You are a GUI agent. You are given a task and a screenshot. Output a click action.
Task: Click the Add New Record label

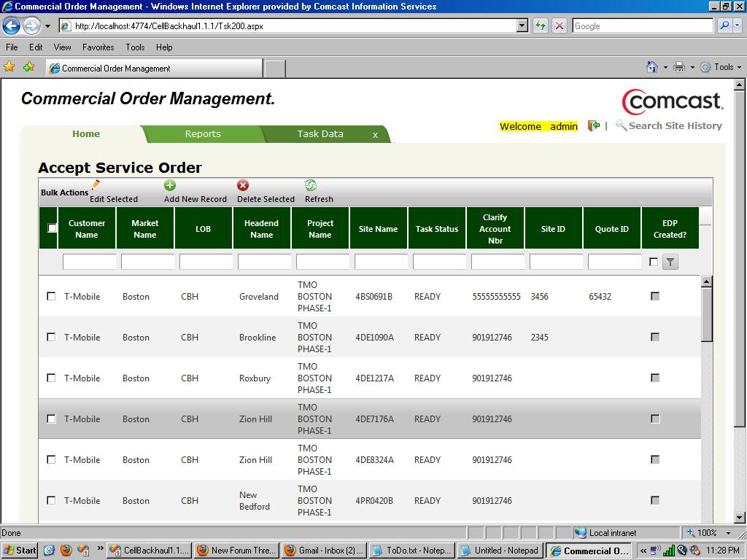click(x=196, y=199)
